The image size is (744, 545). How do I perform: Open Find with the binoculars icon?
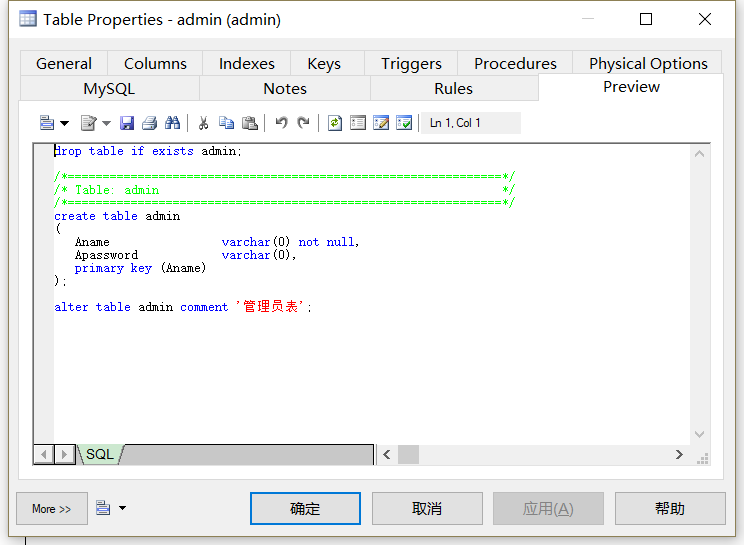pyautogui.click(x=172, y=123)
